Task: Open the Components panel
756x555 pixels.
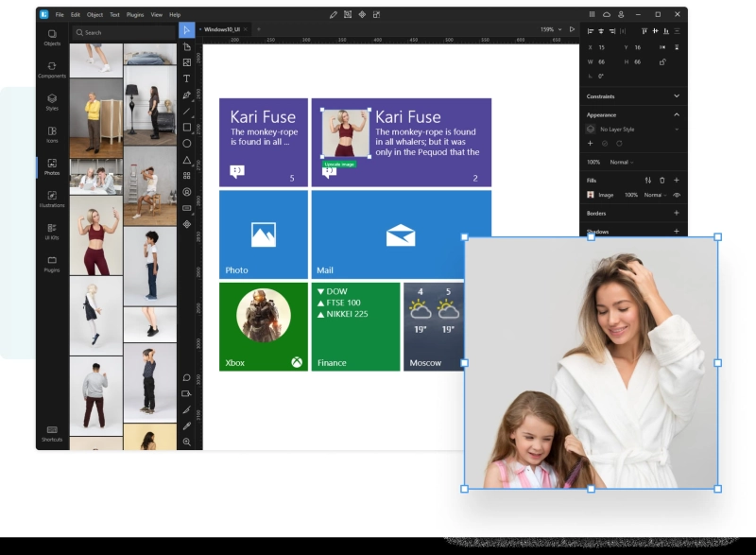Action: 52,69
